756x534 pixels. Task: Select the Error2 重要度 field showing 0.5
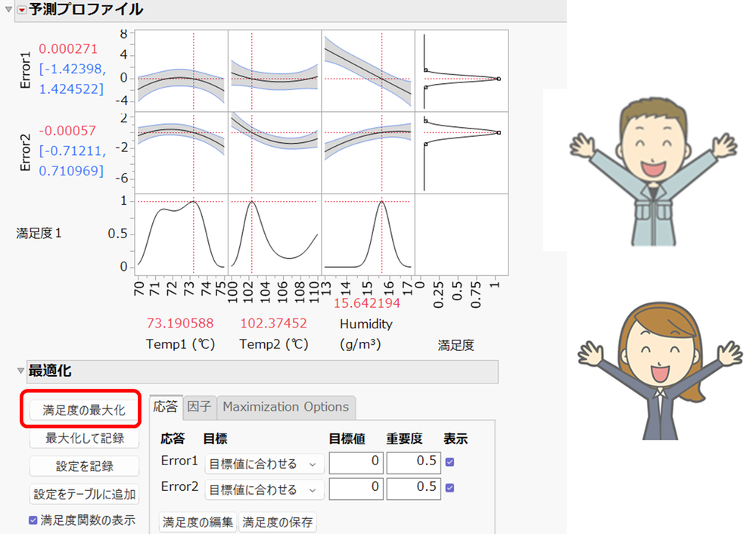[x=413, y=489]
